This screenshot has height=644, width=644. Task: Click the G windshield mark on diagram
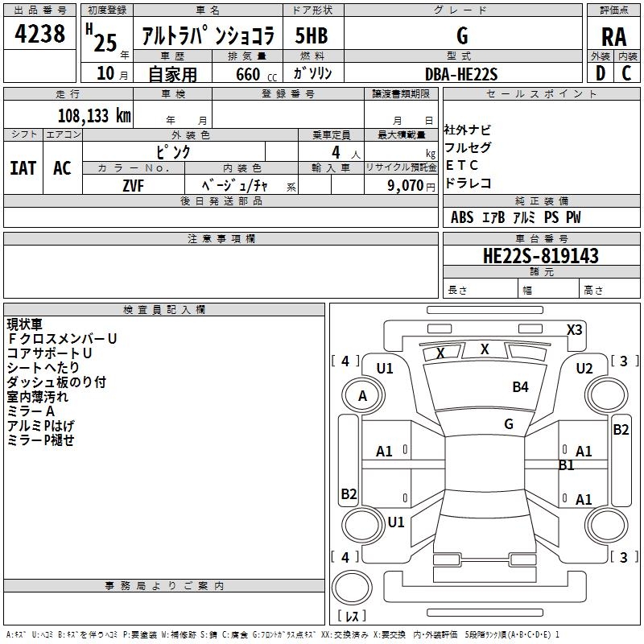click(x=508, y=423)
